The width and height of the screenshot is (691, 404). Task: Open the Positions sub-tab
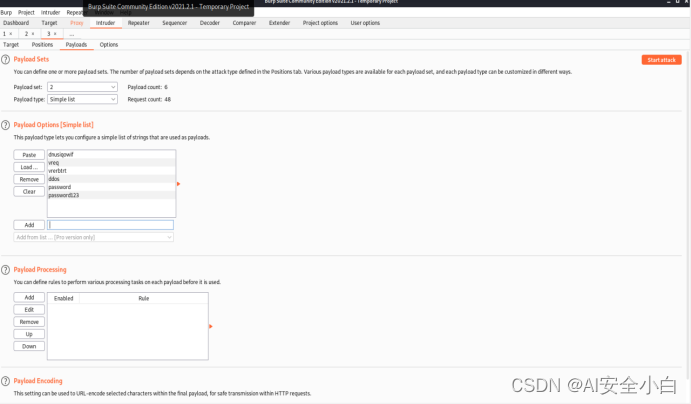coord(42,45)
